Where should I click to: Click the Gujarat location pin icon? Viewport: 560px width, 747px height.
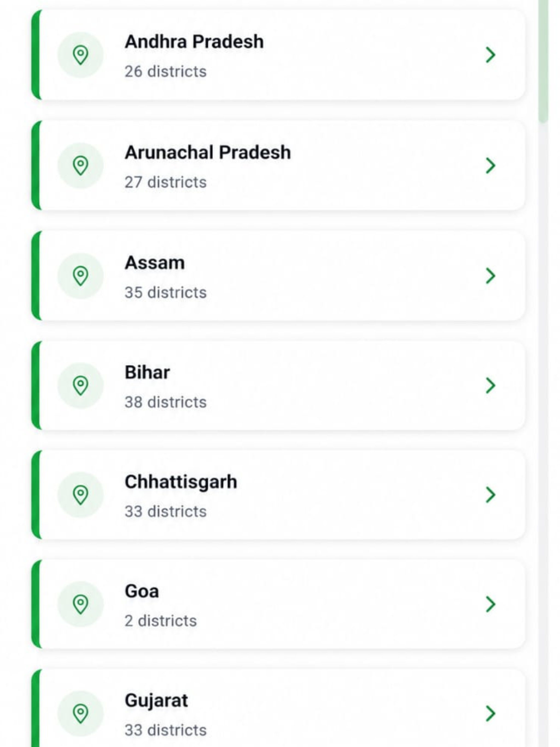coord(80,714)
